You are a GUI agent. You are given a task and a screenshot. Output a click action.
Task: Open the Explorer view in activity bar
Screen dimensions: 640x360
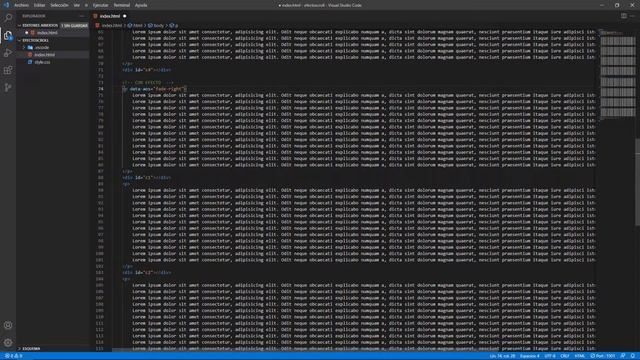pos(8,36)
